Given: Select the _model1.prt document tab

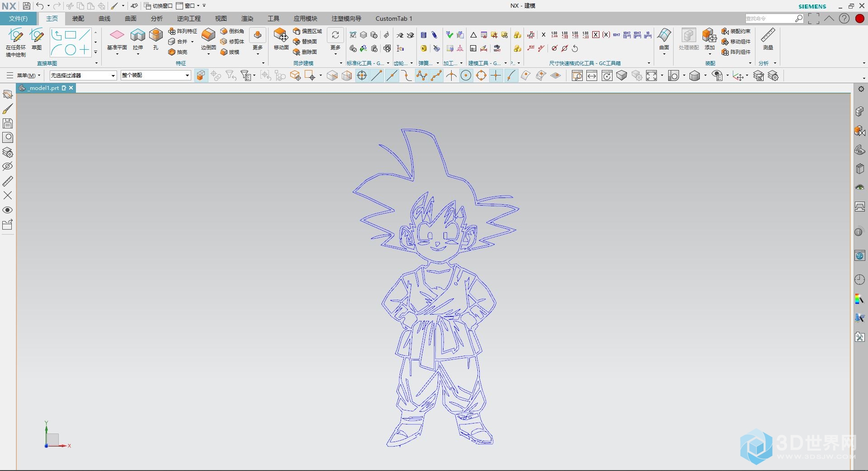Looking at the screenshot, I should 42,88.
